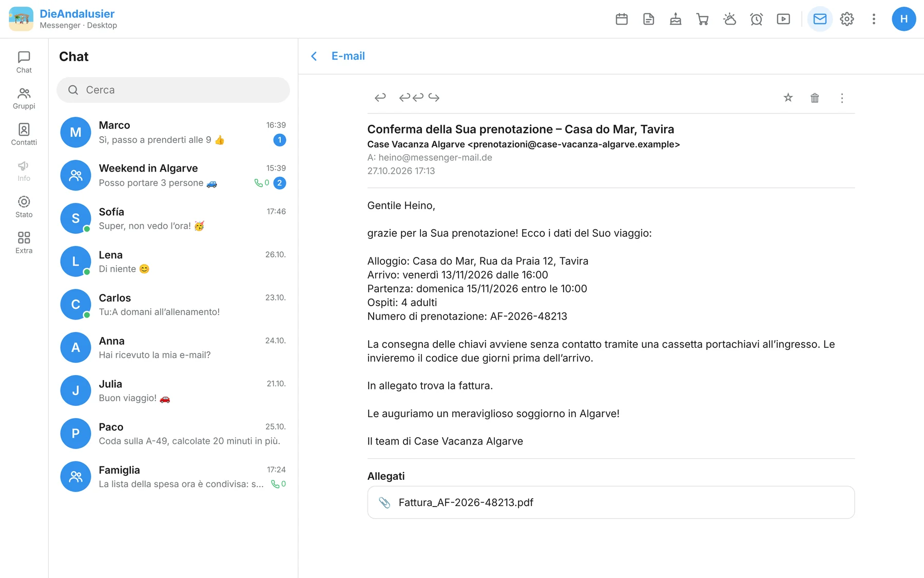The width and height of the screenshot is (924, 578).
Task: Delete the email with trash icon
Action: tap(815, 98)
